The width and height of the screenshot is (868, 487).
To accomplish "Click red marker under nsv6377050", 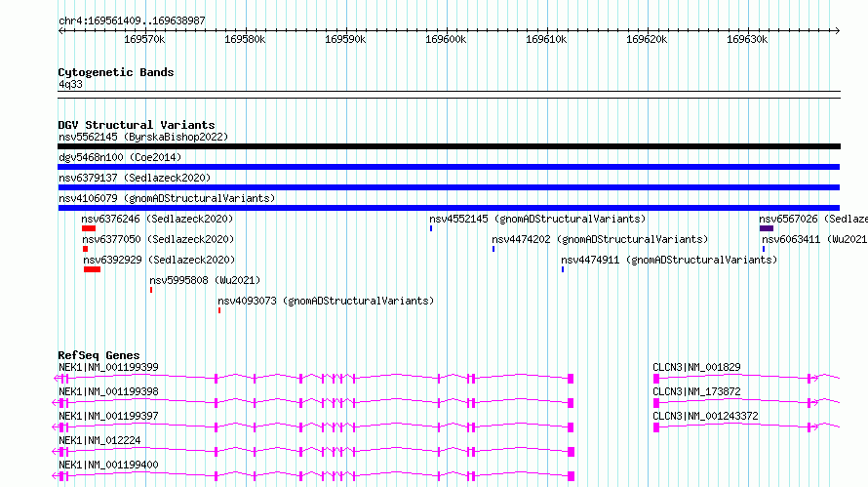I will [x=85, y=249].
